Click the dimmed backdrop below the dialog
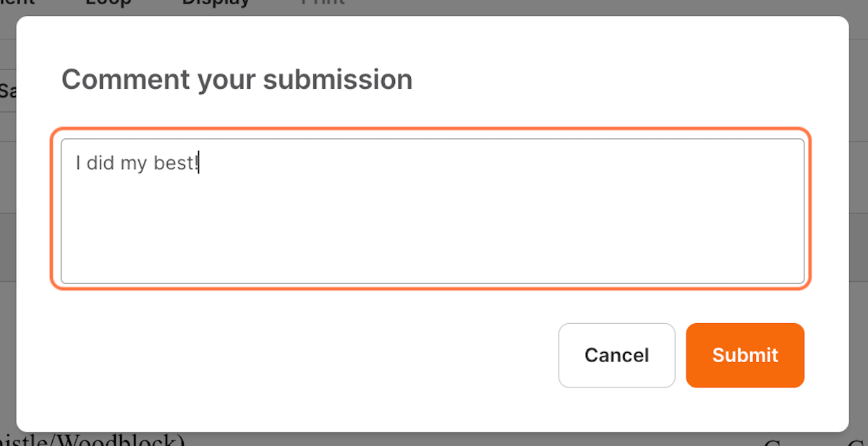Viewport: 868px width, 446px height. (434, 439)
